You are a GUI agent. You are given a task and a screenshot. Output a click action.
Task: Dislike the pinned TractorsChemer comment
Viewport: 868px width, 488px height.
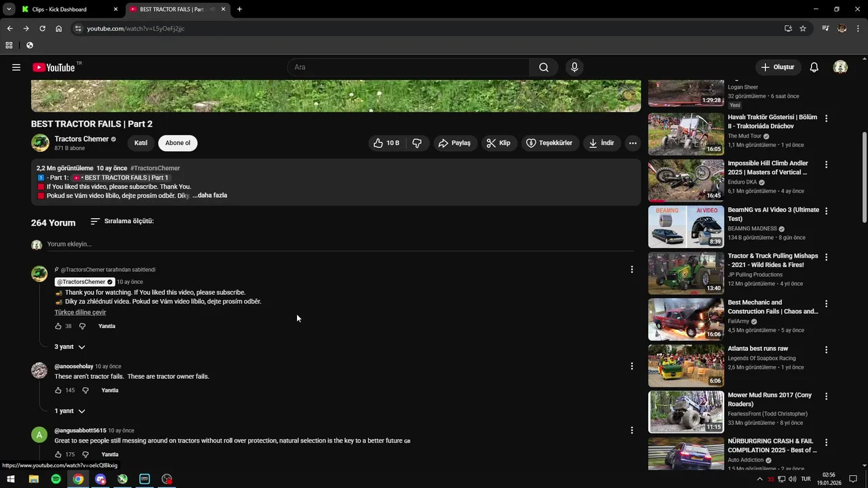83,326
